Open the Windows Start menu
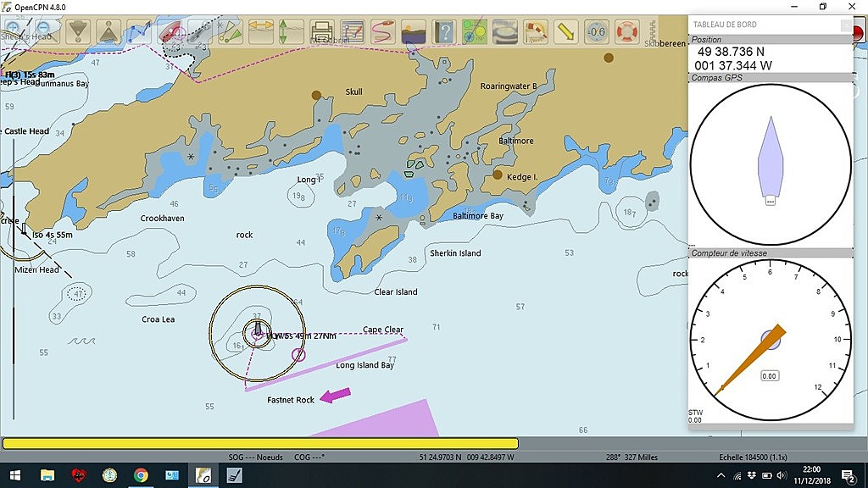Screen dimensions: 868x488 [x=15, y=475]
